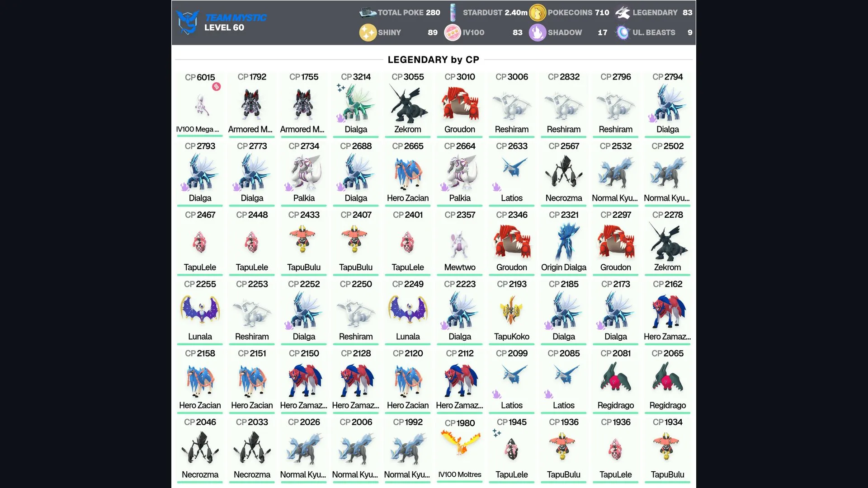
Task: Click the STARDUST 2.40m value
Action: pos(515,13)
